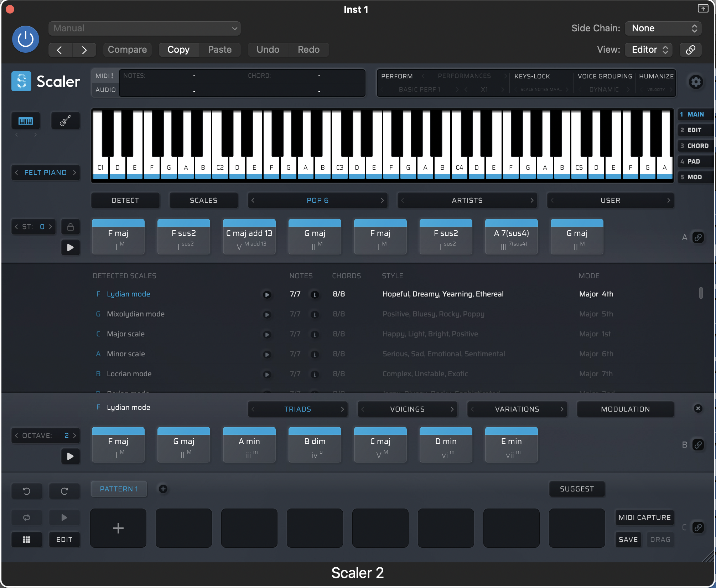Screen dimensions: 716x588
Task: Open the Manual preset dropdown
Action: pos(145,29)
